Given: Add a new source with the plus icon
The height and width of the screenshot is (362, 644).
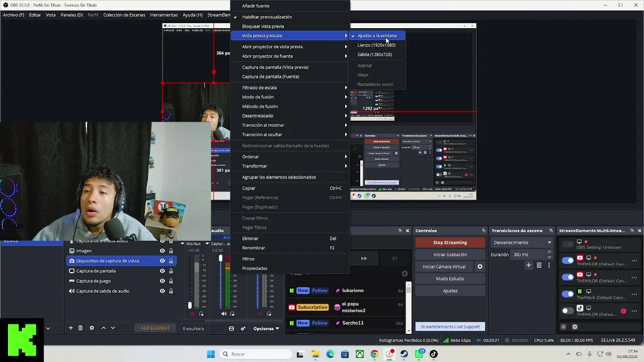Looking at the screenshot, I should 70,328.
